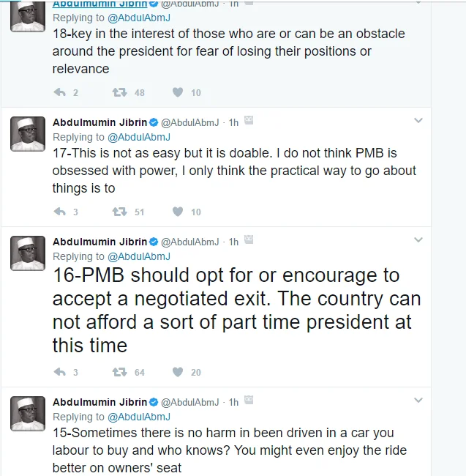Retweet tweet 17 with 51 retweets
This screenshot has width=466, height=476.
pos(118,212)
